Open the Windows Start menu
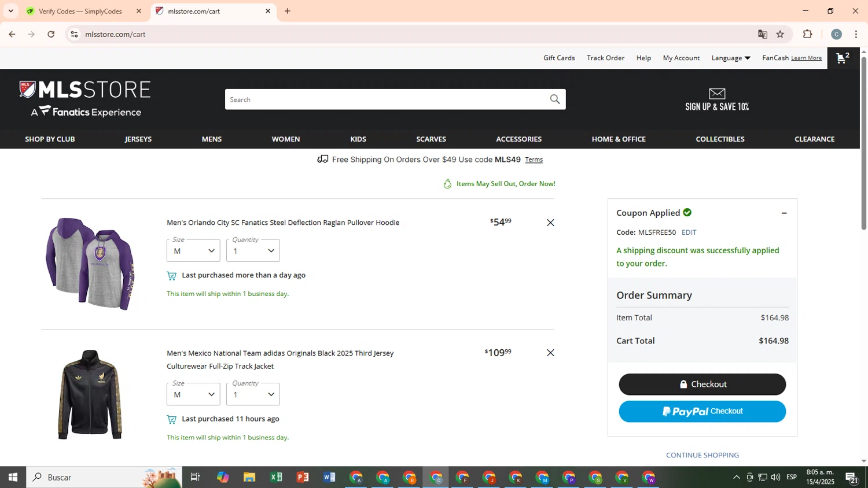The height and width of the screenshot is (488, 868). pos(13,477)
